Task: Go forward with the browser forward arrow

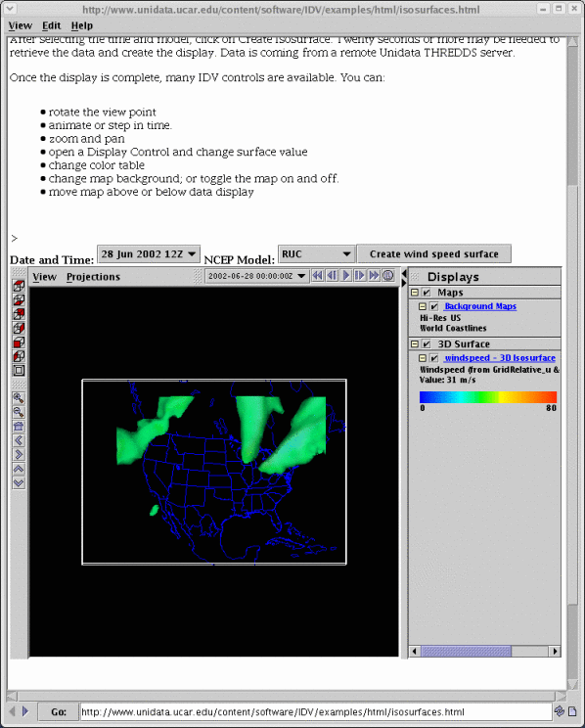Action: pos(25,711)
